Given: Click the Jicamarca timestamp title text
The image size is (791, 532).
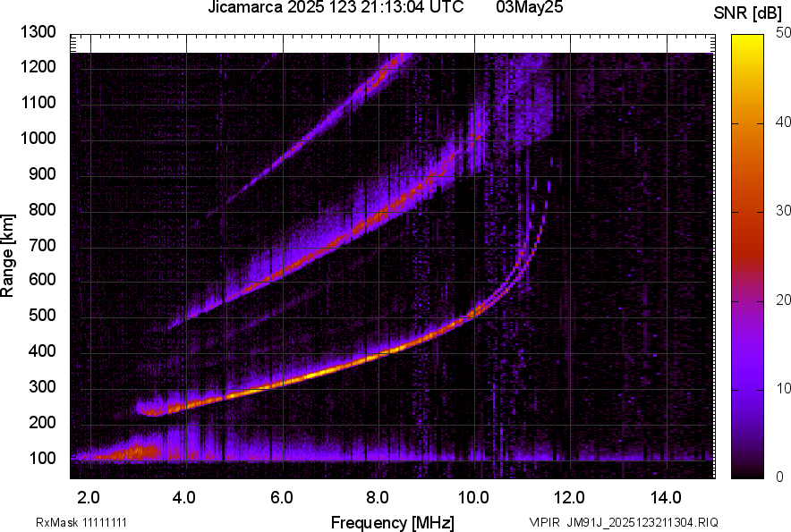Looking at the screenshot, I should (336, 8).
